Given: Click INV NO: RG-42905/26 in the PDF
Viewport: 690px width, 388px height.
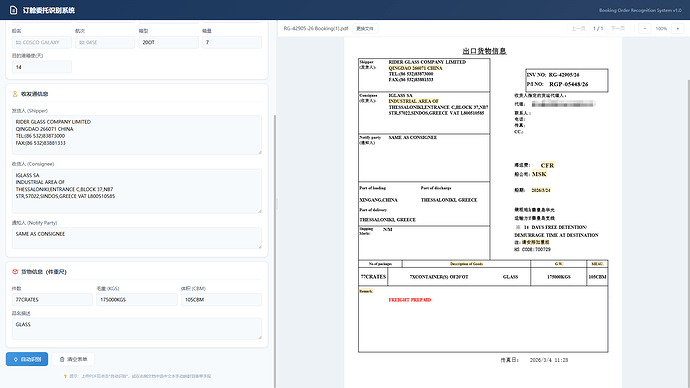Looking at the screenshot, I should [x=553, y=75].
